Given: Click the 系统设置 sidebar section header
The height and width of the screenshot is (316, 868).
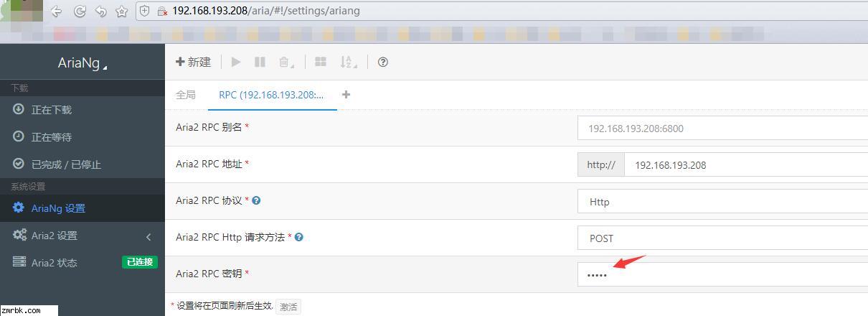Looking at the screenshot, I should [x=28, y=187].
